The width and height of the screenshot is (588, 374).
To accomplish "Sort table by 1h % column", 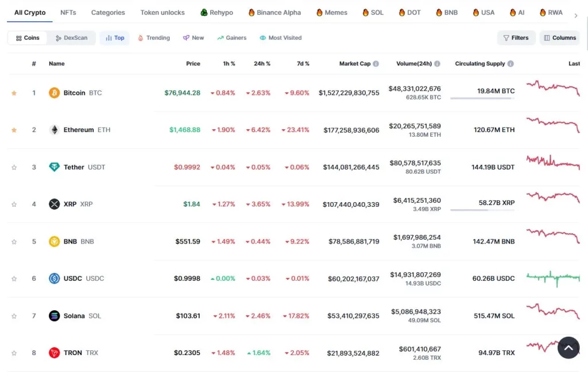I will click(229, 64).
